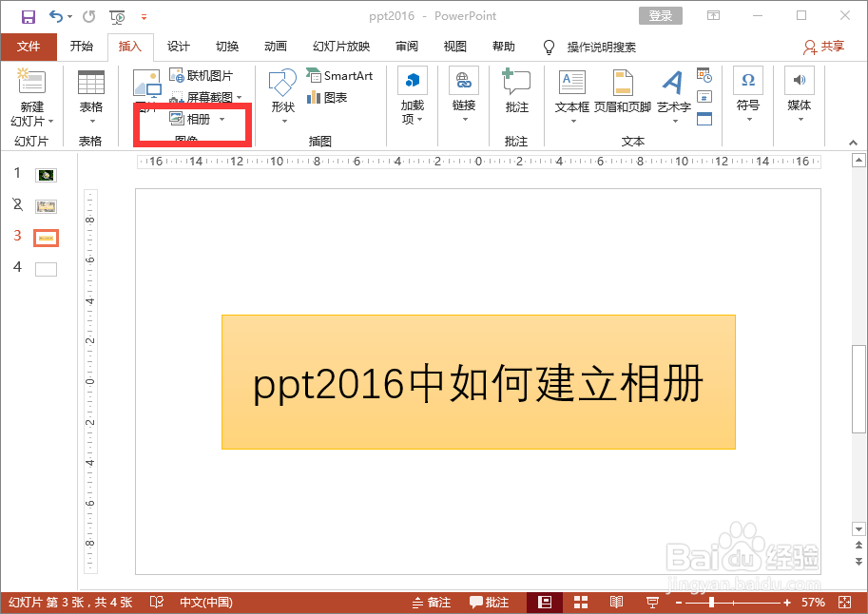This screenshot has width=868, height=614.
Task: Click the 登录 button
Action: coord(661,16)
